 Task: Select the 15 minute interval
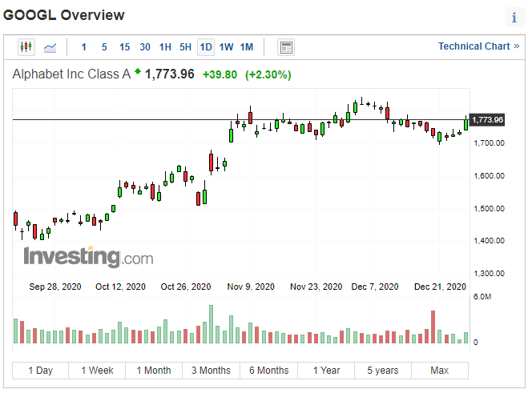click(124, 47)
